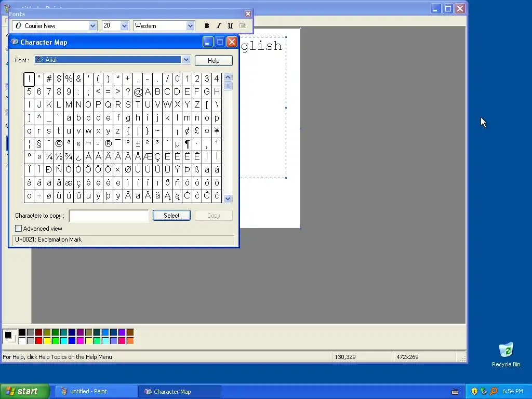Select the three quarters ¾ fraction
The width and height of the screenshot is (532, 399).
point(69,157)
